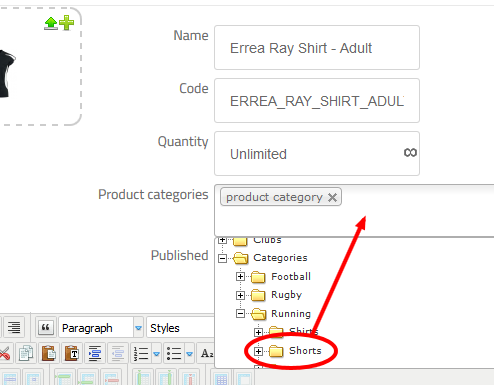Click the numbered list icon
Screen dimensions: 494x385
pos(141,353)
